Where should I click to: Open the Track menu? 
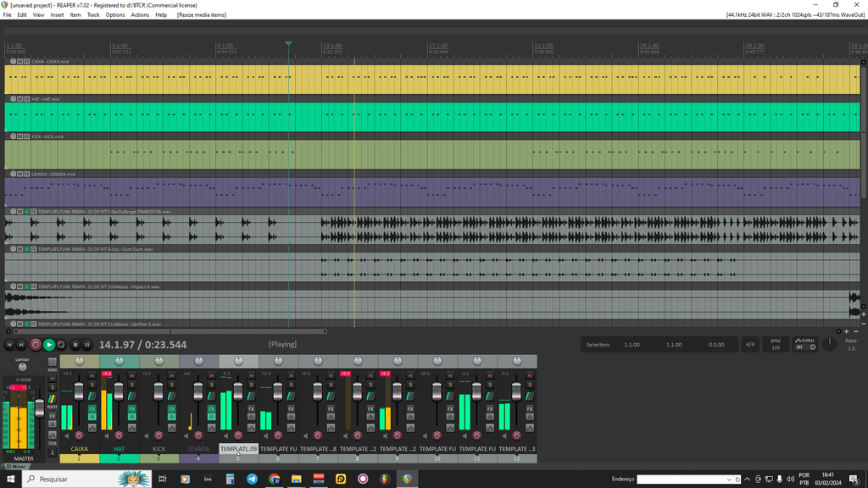point(93,15)
